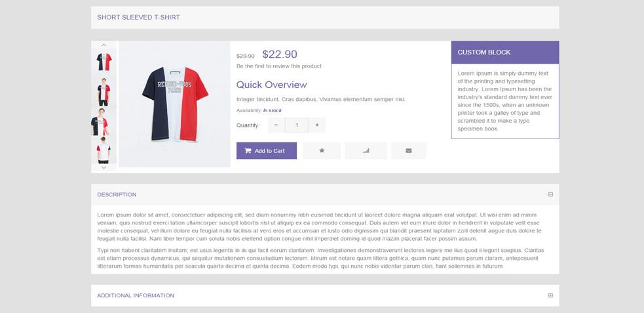Click the 'Quantity:' label
This screenshot has height=313, width=644.
point(248,125)
